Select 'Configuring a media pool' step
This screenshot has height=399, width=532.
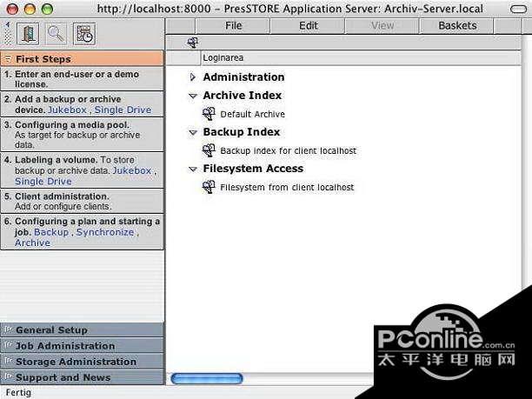point(82,135)
